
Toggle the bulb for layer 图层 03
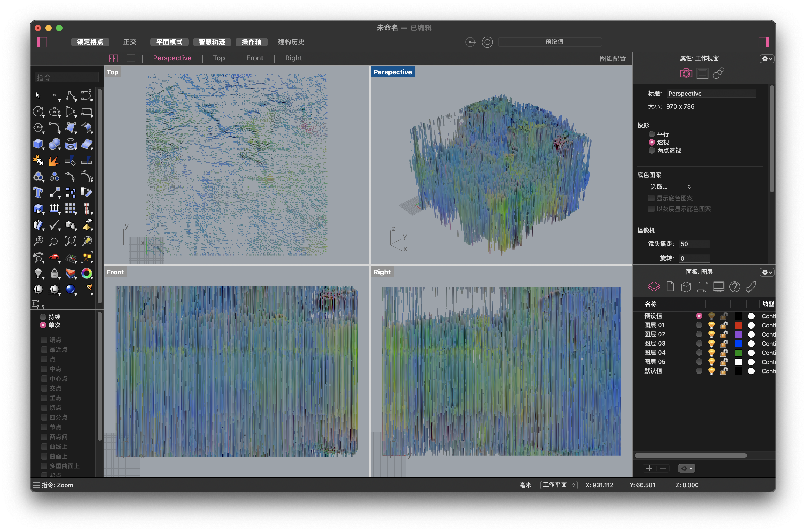pyautogui.click(x=711, y=344)
